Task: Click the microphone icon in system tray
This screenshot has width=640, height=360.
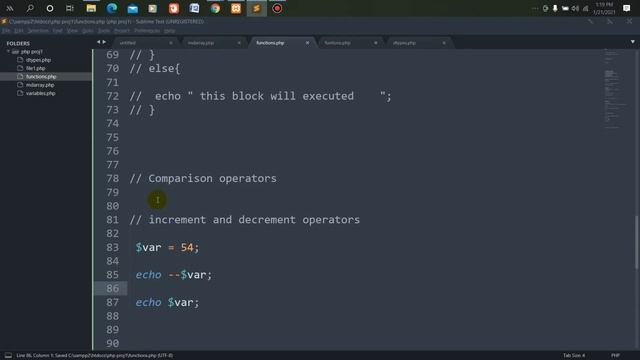Action: (x=555, y=8)
